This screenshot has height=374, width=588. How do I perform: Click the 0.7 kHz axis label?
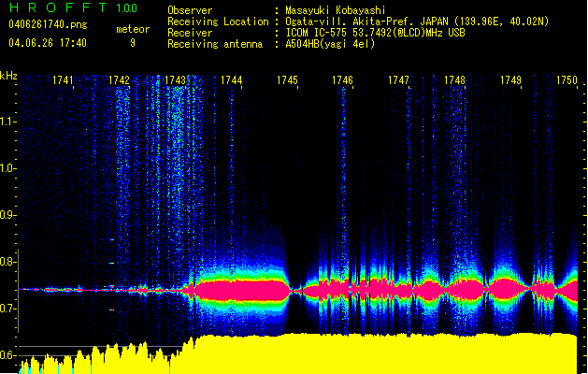pyautogui.click(x=7, y=309)
